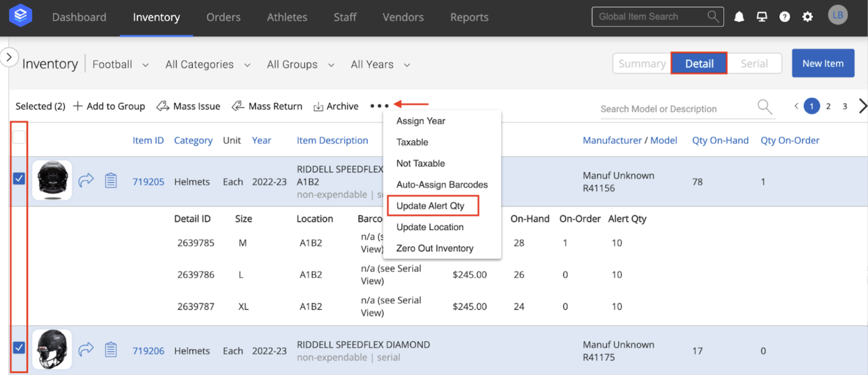Screen dimensions: 868x375
Task: Switch to the Summary view
Action: click(x=642, y=63)
